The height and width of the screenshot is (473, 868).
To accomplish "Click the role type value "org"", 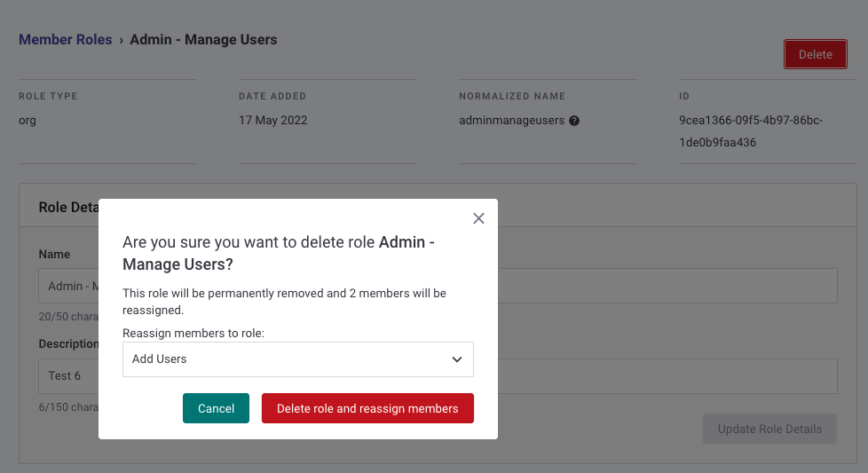I will tap(28, 120).
